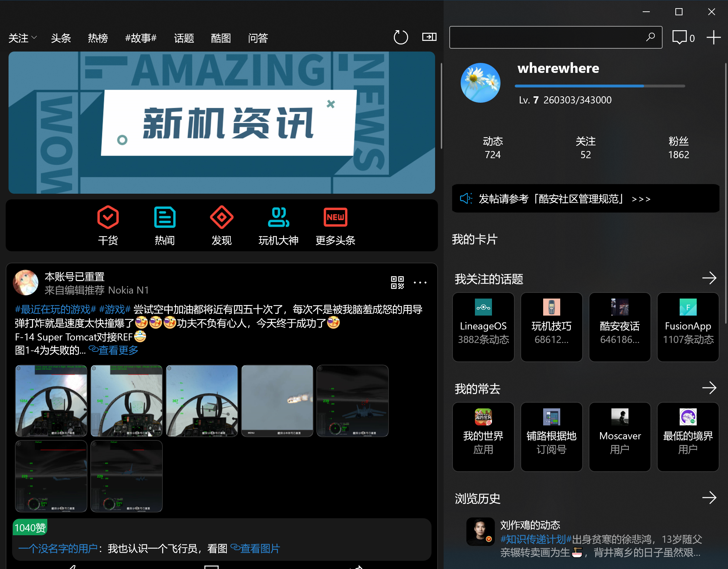Show QR code for the post
The image size is (728, 569).
coord(397,283)
